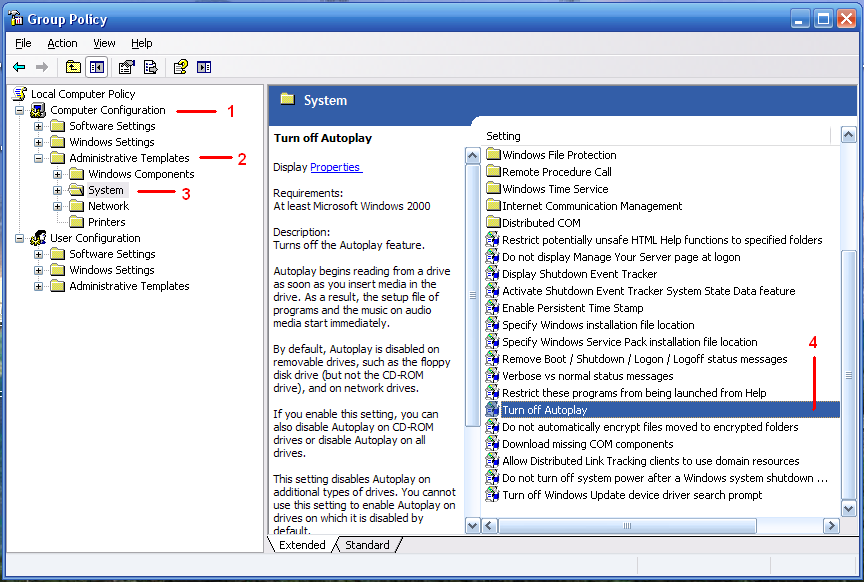Viewport: 864px width, 582px height.
Task: Click the Windows File Protection folder icon
Action: click(492, 155)
